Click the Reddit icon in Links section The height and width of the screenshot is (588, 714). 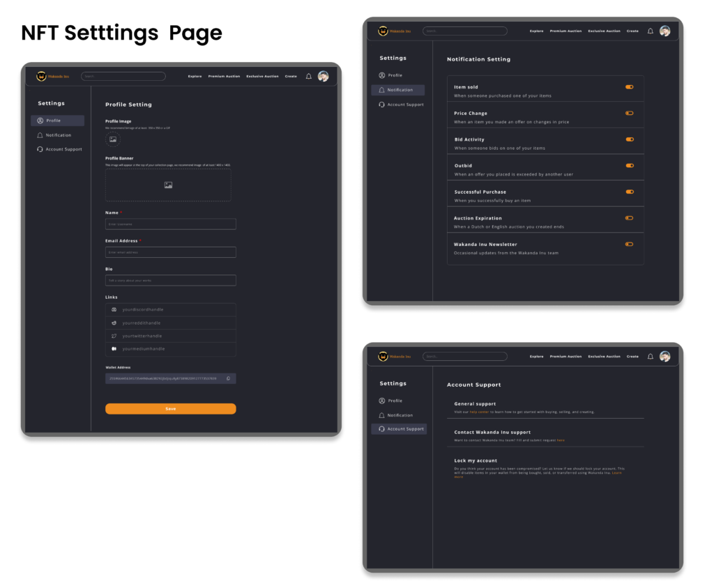pyautogui.click(x=114, y=323)
